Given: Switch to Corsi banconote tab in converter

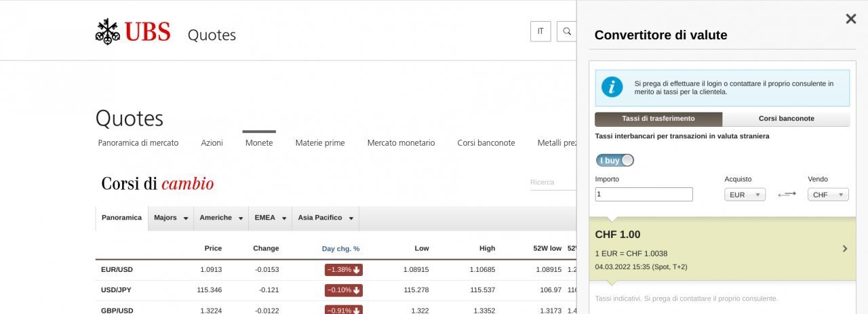Looking at the screenshot, I should point(786,119).
